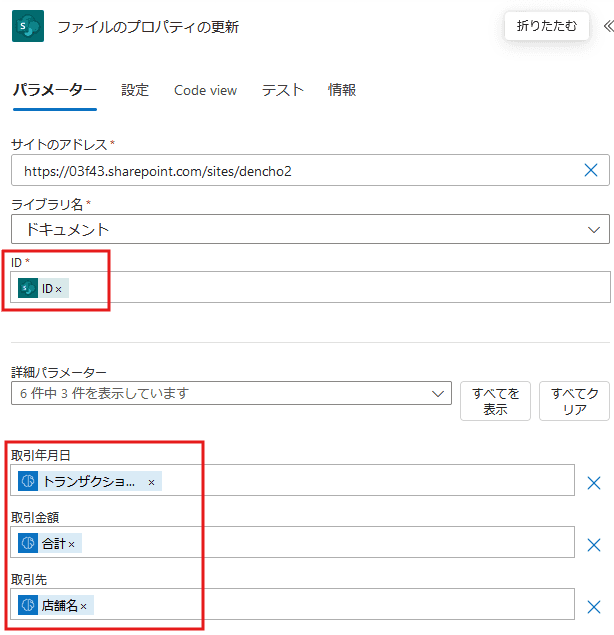
Task: Click the すべてを表示 button
Action: pos(495,401)
